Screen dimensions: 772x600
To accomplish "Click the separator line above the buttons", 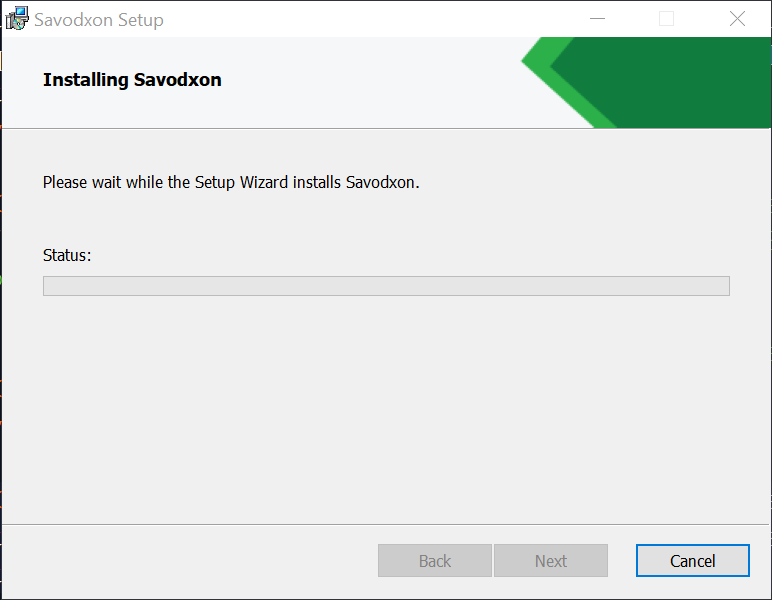I will pyautogui.click(x=386, y=524).
